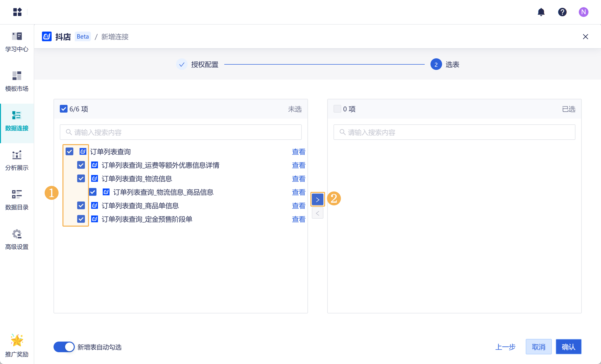Image resolution: width=601 pixels, height=364 pixels.
Task: Toggle 新增表自动勾选 switch off
Action: coord(64,347)
